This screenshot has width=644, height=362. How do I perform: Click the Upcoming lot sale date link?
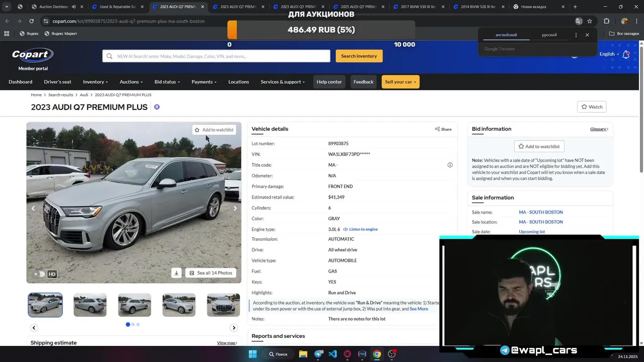click(x=532, y=232)
